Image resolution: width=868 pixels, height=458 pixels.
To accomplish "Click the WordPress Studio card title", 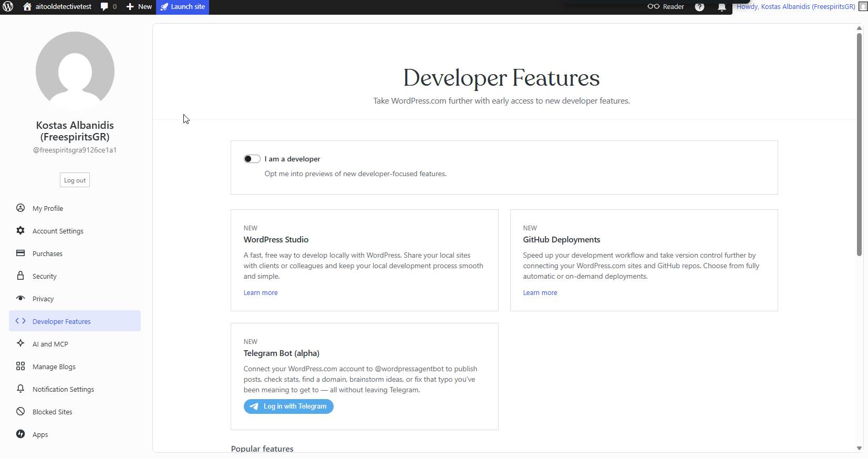I will click(x=276, y=240).
